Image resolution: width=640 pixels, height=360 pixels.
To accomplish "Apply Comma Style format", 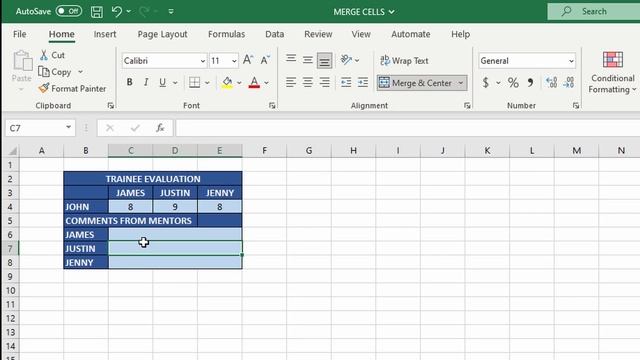I will (x=530, y=83).
